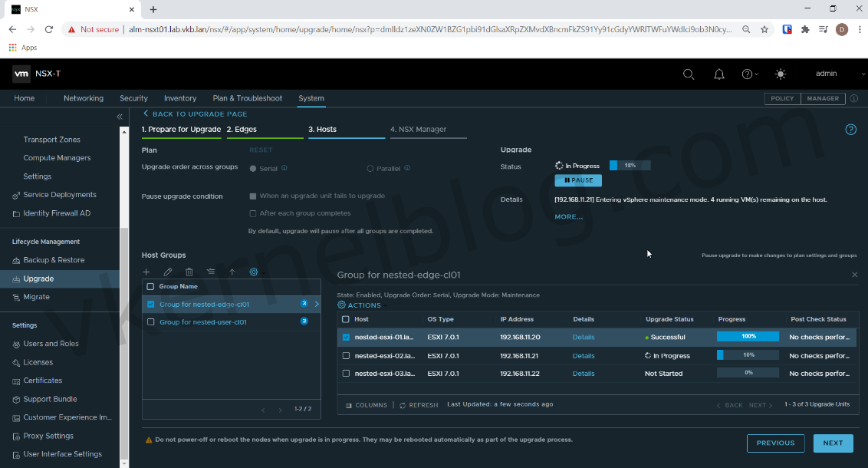Viewport: 868px width, 468px height.
Task: View notifications via the bell icon
Action: point(718,74)
